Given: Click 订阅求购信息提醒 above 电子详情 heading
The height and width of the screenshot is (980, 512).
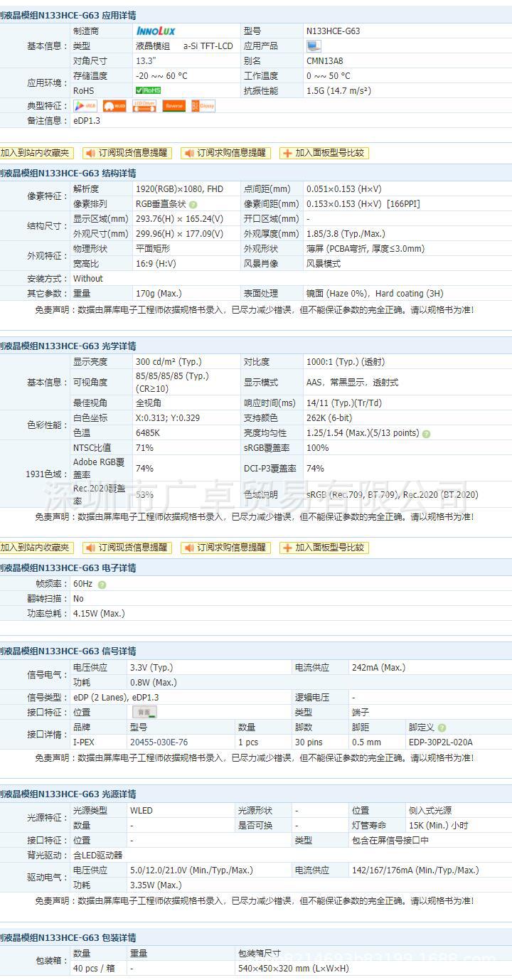Looking at the screenshot, I should tap(225, 548).
